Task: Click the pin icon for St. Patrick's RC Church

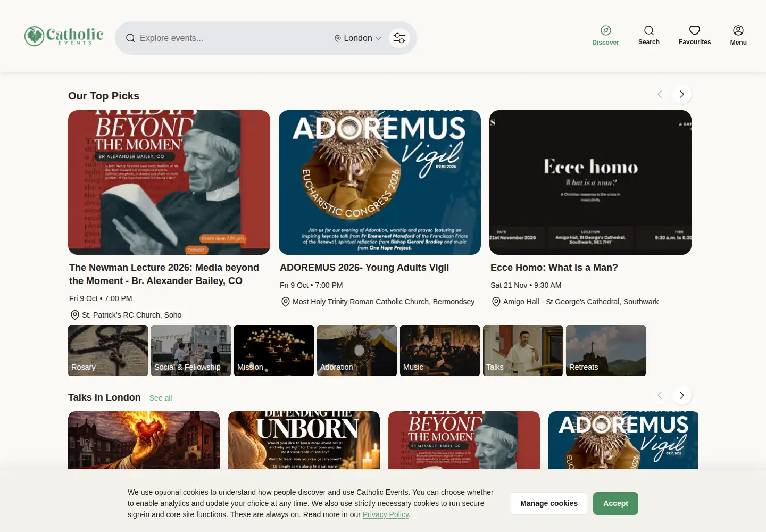Action: pyautogui.click(x=75, y=315)
